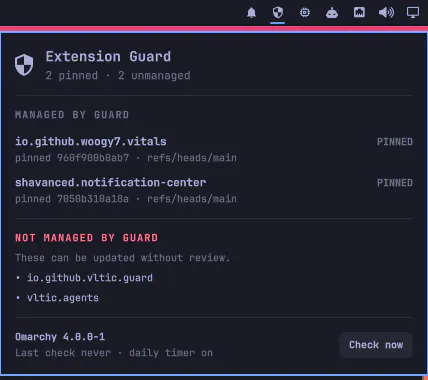Click the large shield icon beside Extension Guard
This screenshot has width=428, height=380.
coord(24,65)
